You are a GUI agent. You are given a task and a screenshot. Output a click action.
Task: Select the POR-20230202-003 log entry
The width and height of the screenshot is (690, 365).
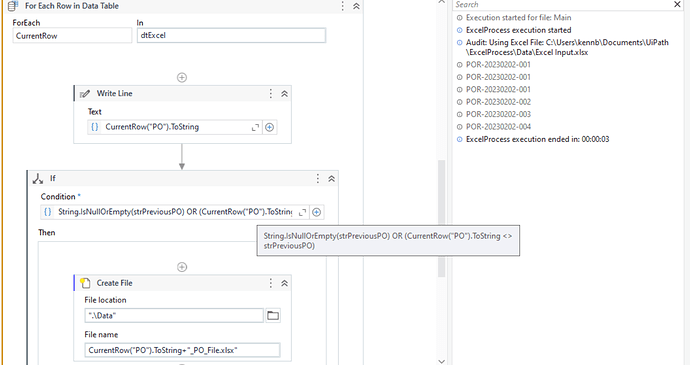click(498, 114)
